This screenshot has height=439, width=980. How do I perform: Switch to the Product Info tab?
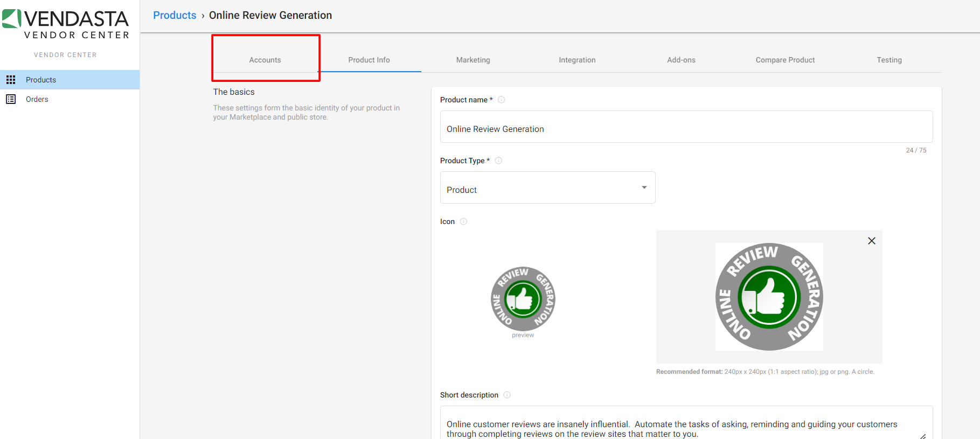pos(369,60)
